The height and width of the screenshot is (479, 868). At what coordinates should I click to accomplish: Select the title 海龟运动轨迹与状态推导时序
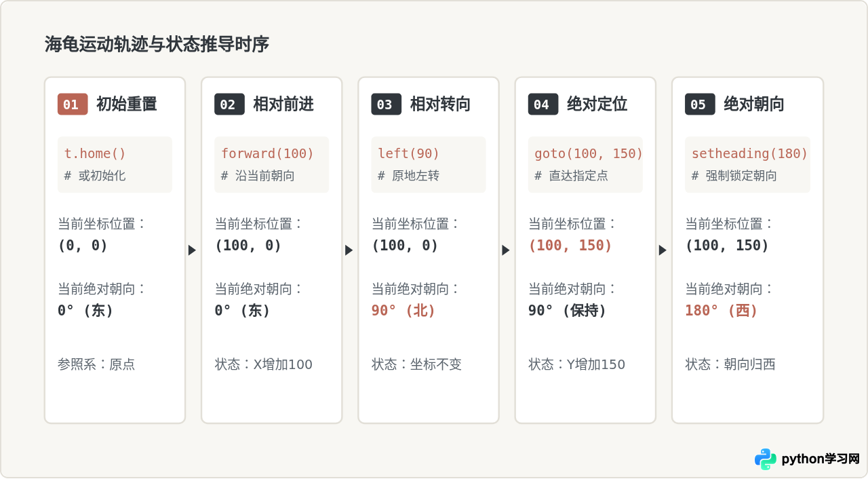coord(157,45)
